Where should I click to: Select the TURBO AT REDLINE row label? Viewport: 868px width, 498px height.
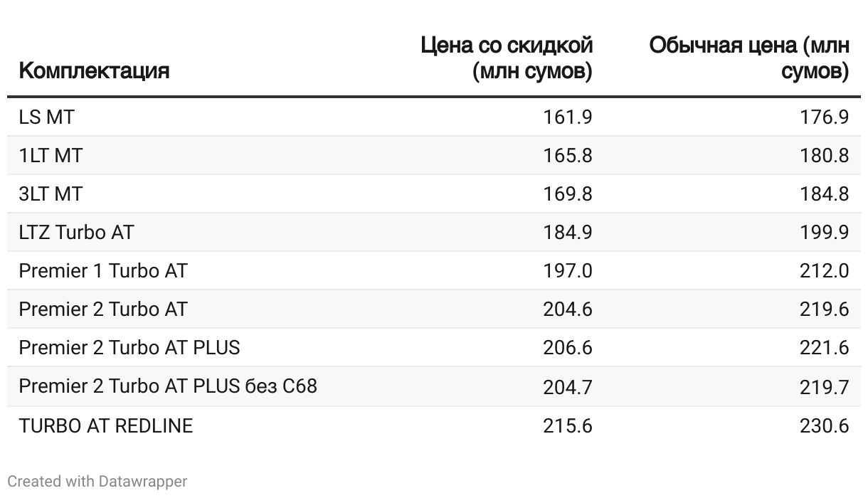[x=106, y=425]
